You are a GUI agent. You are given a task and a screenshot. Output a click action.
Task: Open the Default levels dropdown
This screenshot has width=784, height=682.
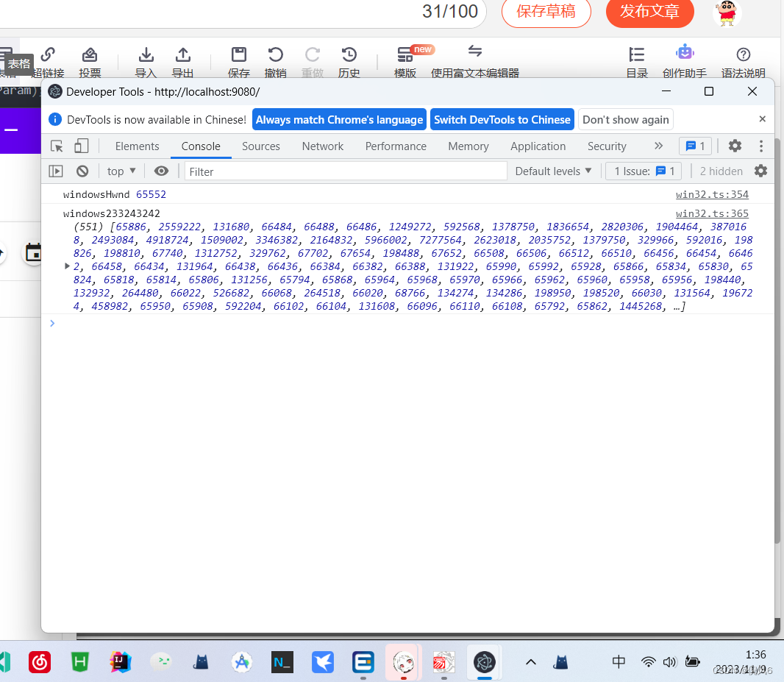(554, 171)
